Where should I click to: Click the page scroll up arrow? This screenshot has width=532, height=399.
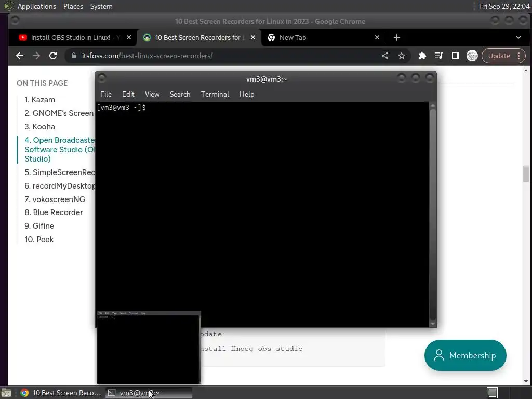526,70
